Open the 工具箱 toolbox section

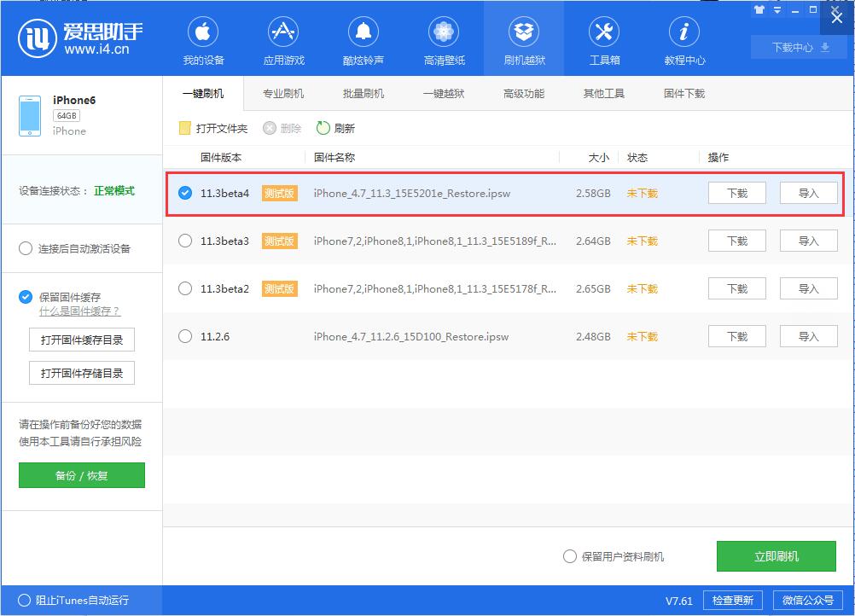(x=603, y=38)
